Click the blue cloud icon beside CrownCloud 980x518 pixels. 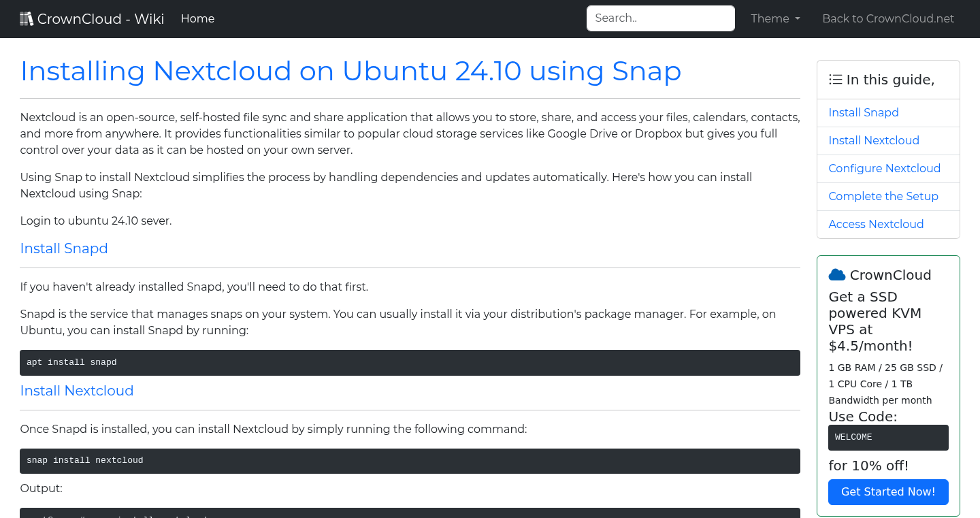(836, 274)
